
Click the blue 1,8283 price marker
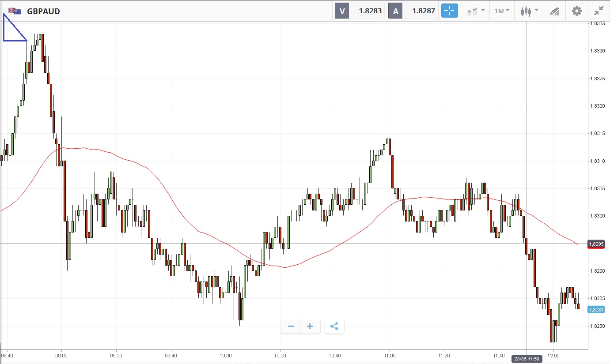pyautogui.click(x=596, y=310)
